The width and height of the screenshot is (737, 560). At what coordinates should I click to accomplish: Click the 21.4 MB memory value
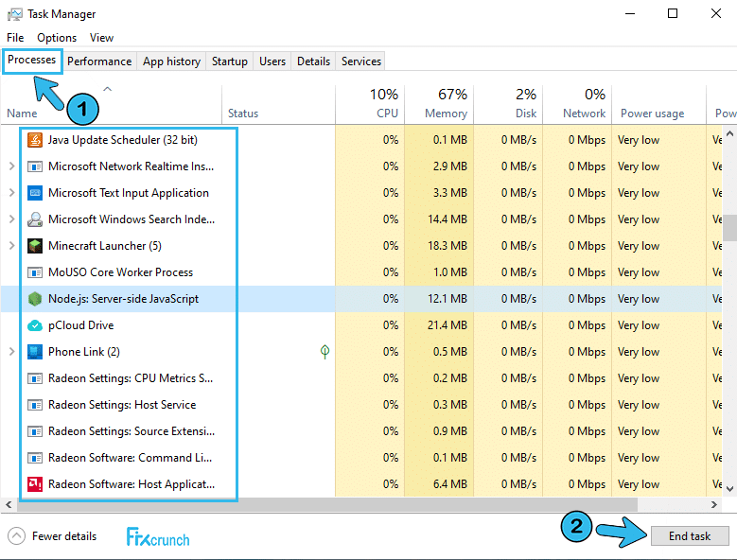(447, 325)
